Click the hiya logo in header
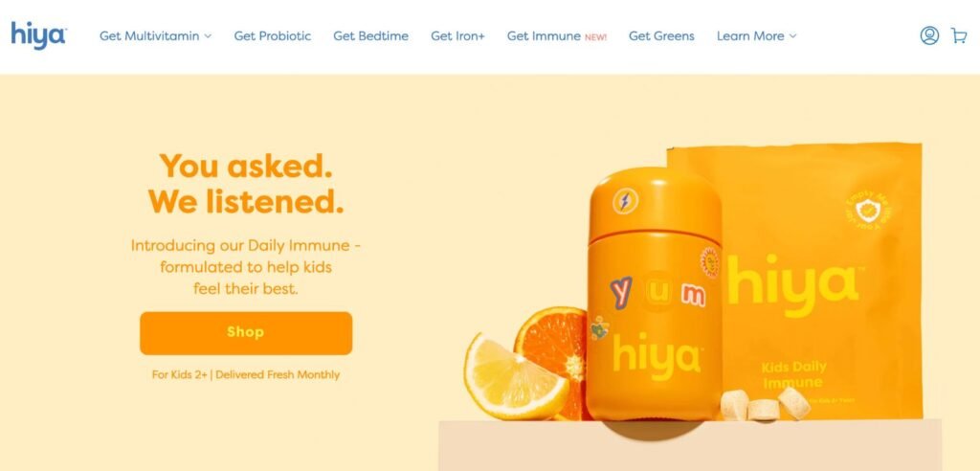 tap(38, 35)
